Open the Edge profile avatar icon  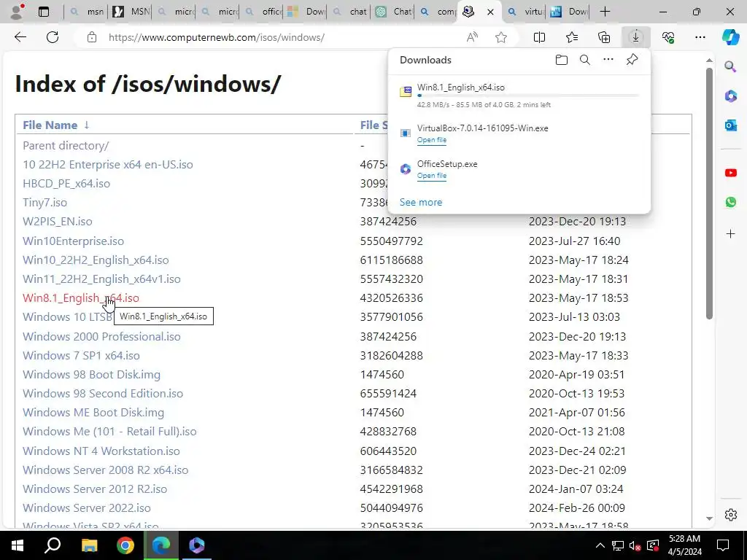pyautogui.click(x=18, y=12)
